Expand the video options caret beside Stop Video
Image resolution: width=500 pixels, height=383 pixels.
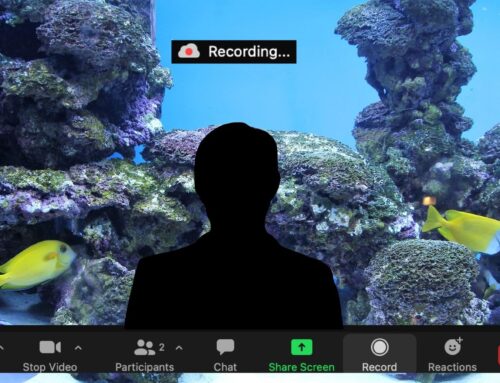point(78,348)
